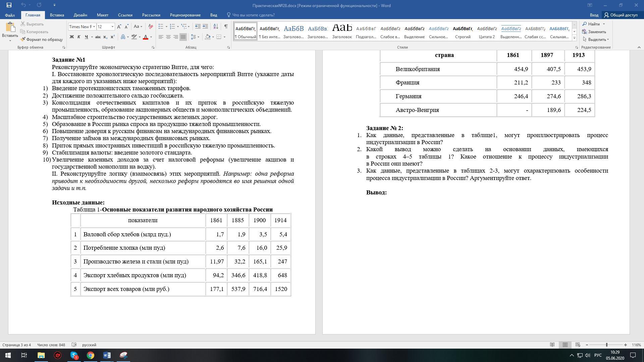Toggle justify text alignment
This screenshot has height=362, width=644.
[x=183, y=37]
